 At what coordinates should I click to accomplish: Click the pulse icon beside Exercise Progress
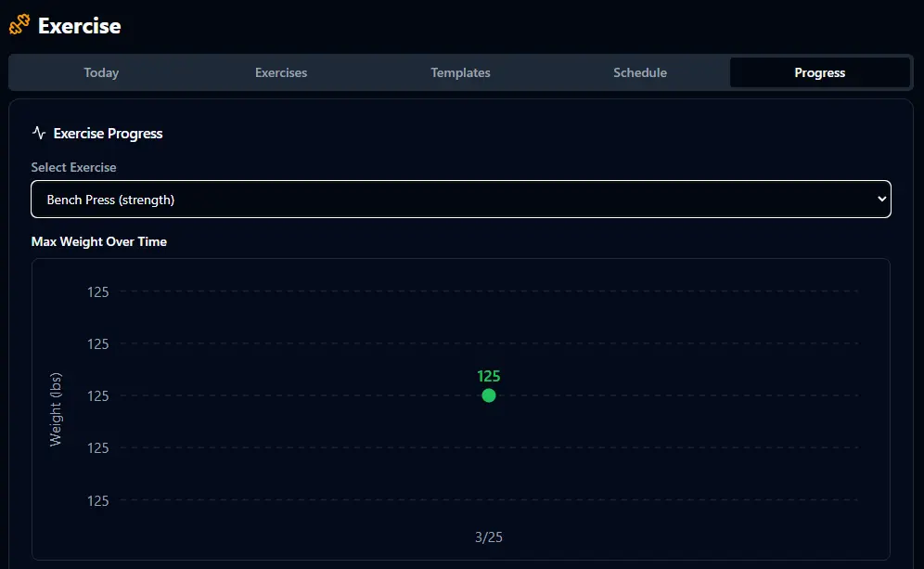pyautogui.click(x=39, y=133)
